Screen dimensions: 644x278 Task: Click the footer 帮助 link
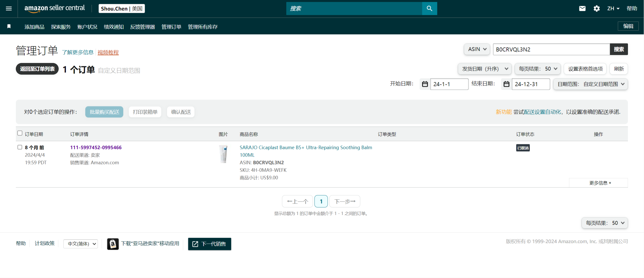pos(21,243)
